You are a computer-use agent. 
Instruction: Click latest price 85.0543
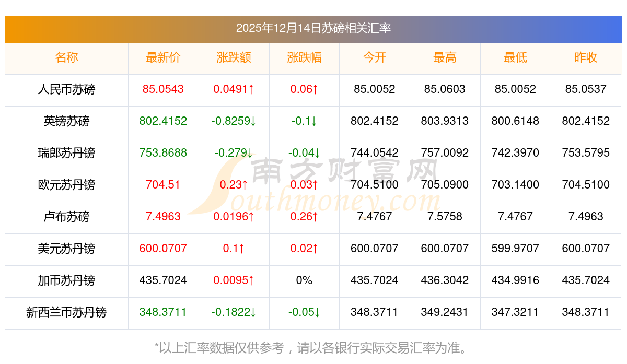(163, 89)
